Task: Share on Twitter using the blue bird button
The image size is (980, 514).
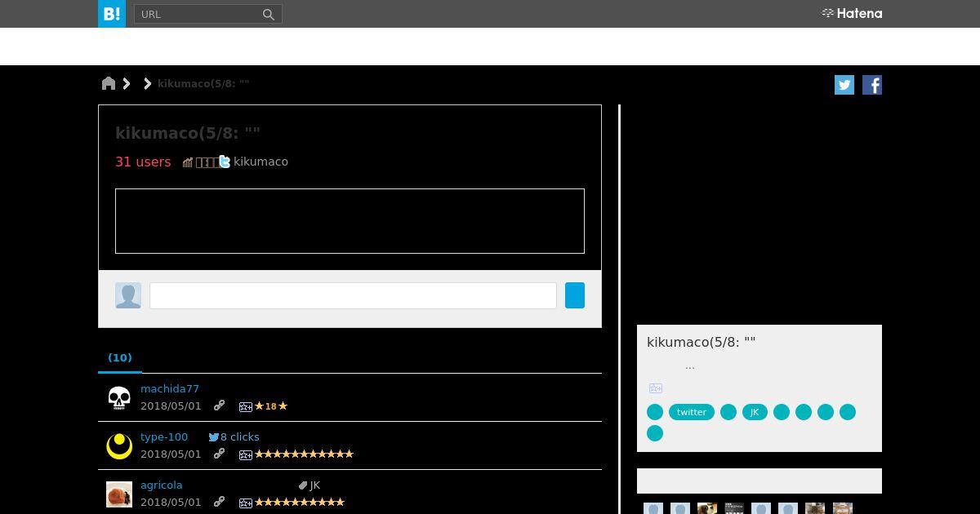Action: tap(844, 85)
